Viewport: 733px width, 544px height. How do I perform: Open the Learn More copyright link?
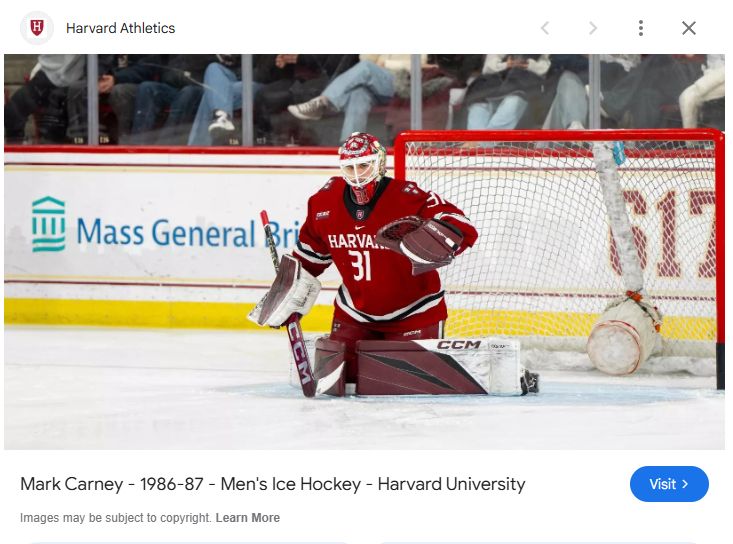(x=248, y=518)
